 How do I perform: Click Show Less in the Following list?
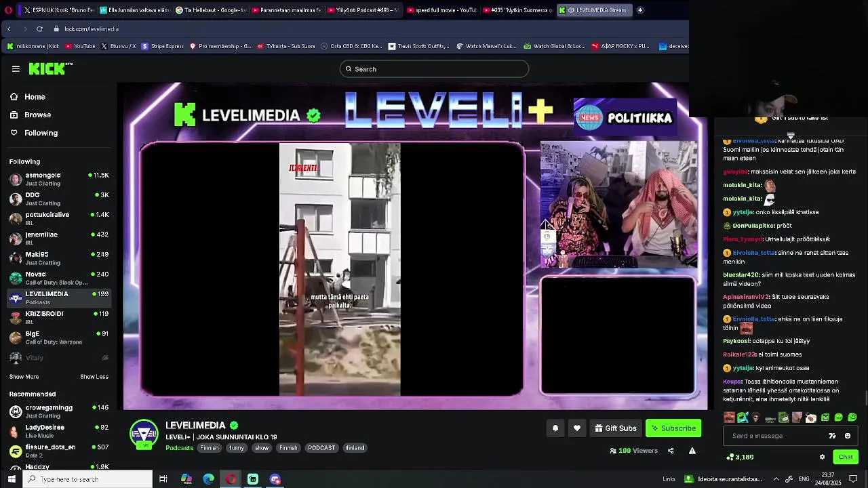[94, 377]
